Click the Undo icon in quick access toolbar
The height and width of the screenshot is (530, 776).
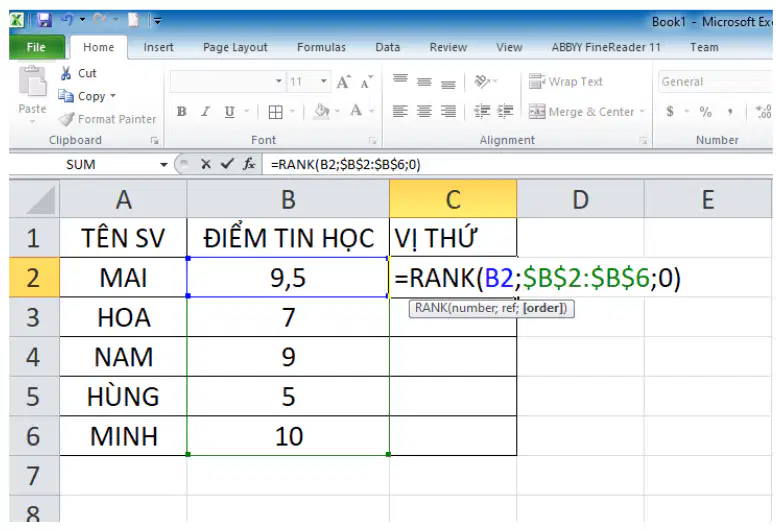(x=67, y=20)
